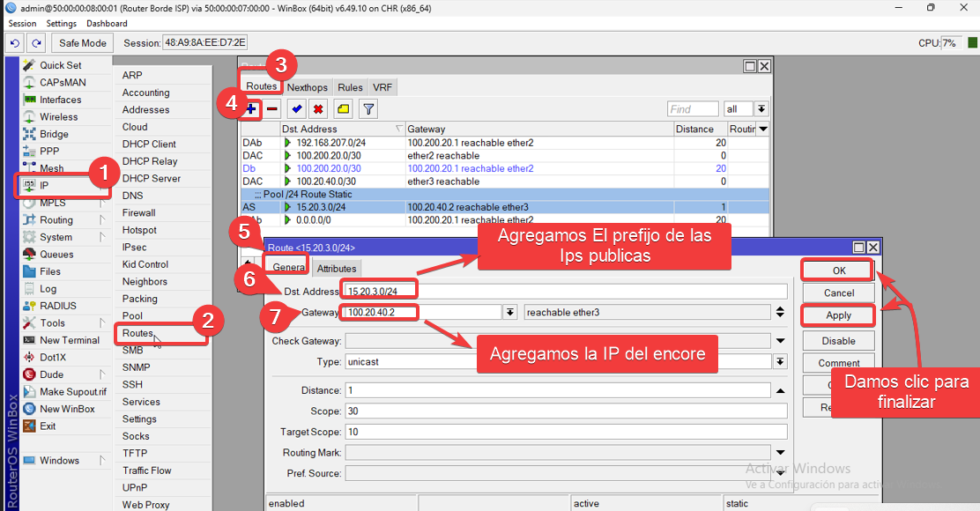Click the yellow Comment note icon
This screenshot has height=511, width=980.
pos(343,109)
